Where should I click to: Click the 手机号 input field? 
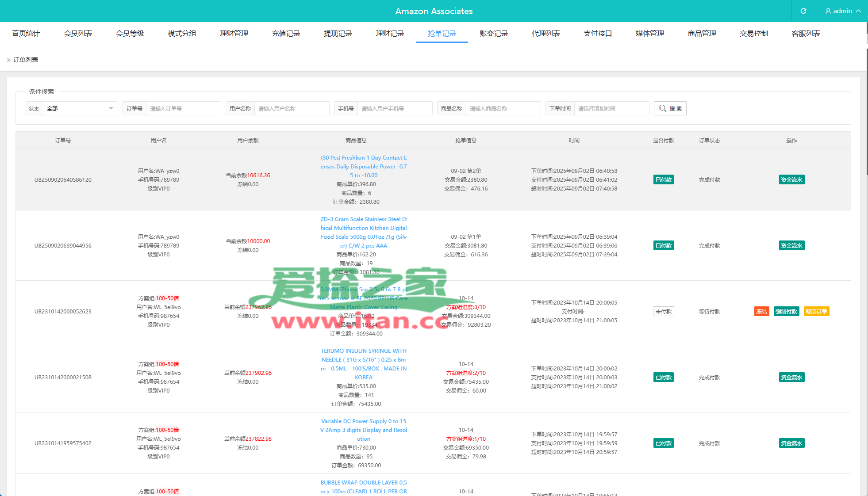click(395, 108)
